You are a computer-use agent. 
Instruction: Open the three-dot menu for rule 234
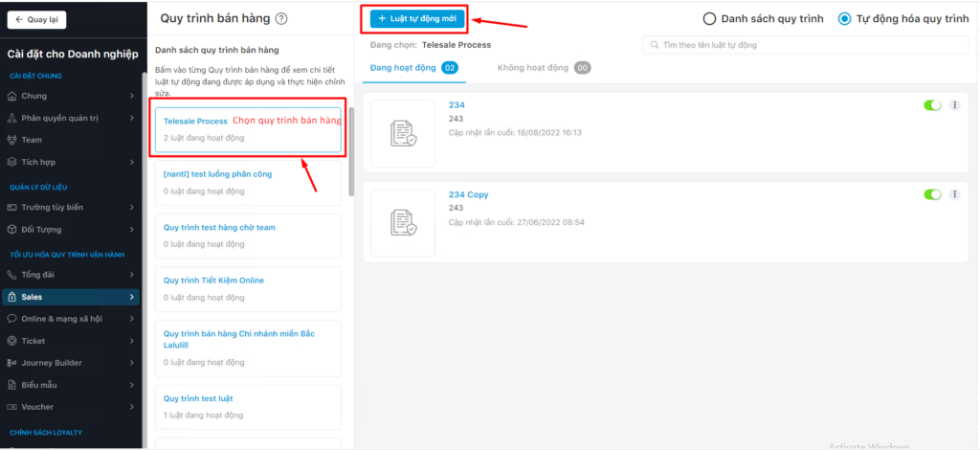tap(954, 105)
